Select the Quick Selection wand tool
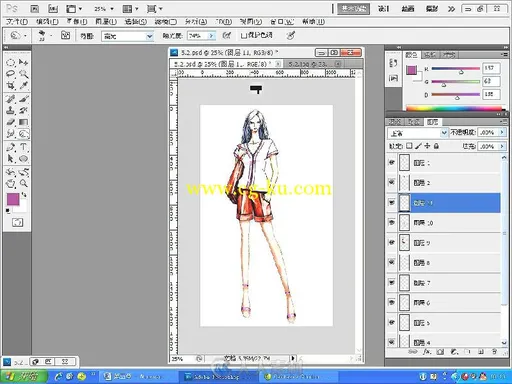Viewport: 512px width, 384px height. coord(23,74)
